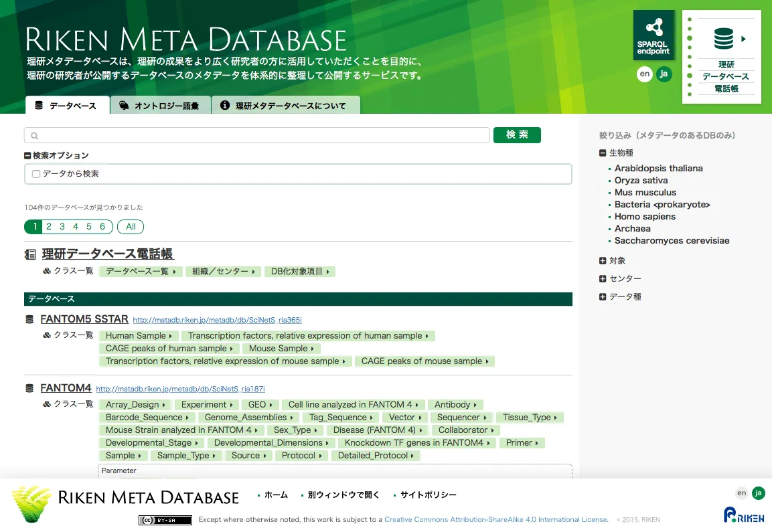
Task: Open the Array_Design class tag
Action: click(135, 405)
